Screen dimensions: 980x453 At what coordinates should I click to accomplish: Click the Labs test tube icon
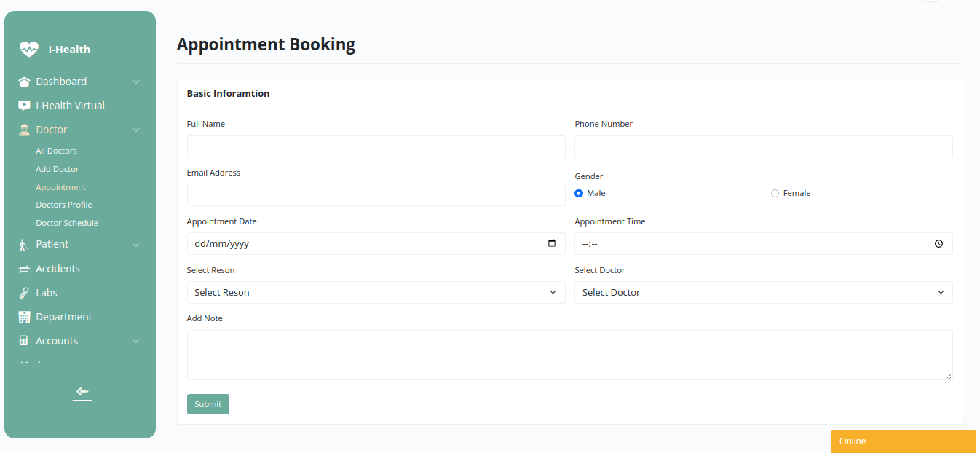coord(24,294)
